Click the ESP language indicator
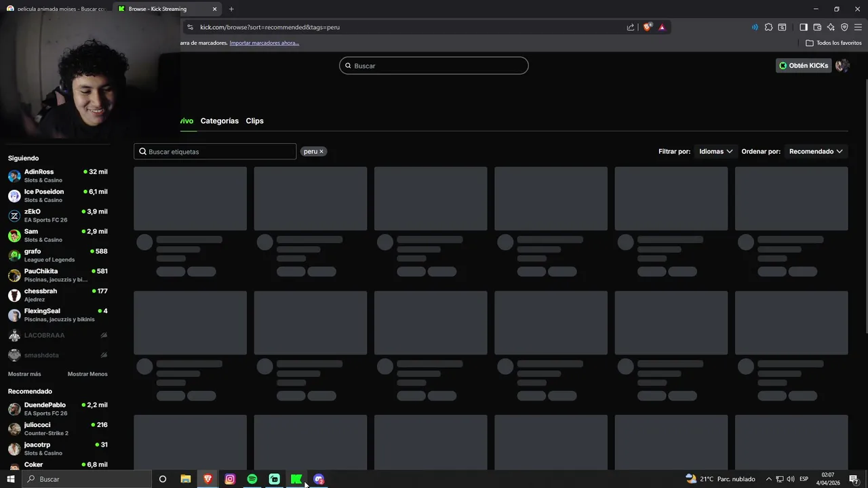The image size is (868, 488). (804, 479)
